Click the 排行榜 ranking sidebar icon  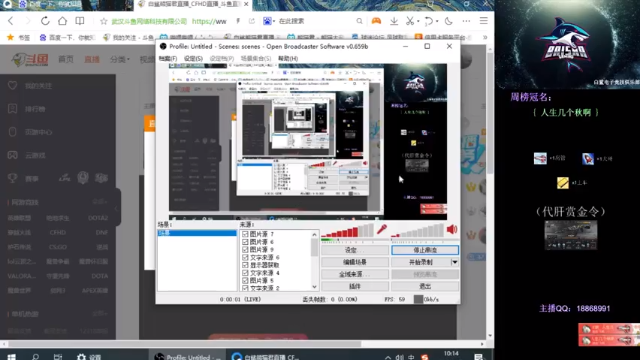click(13, 109)
